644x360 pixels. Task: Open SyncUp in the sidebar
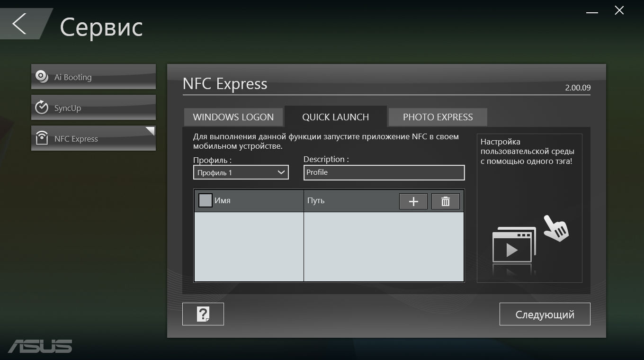(93, 108)
